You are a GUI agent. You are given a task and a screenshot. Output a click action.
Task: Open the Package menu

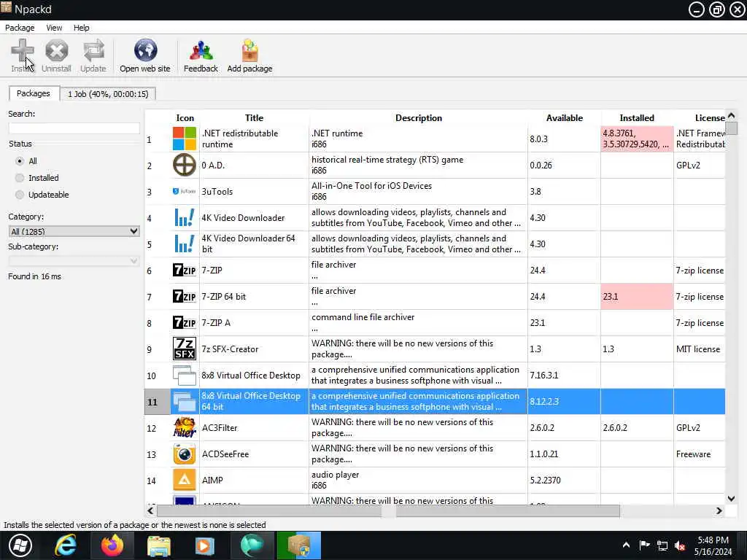[x=20, y=28]
